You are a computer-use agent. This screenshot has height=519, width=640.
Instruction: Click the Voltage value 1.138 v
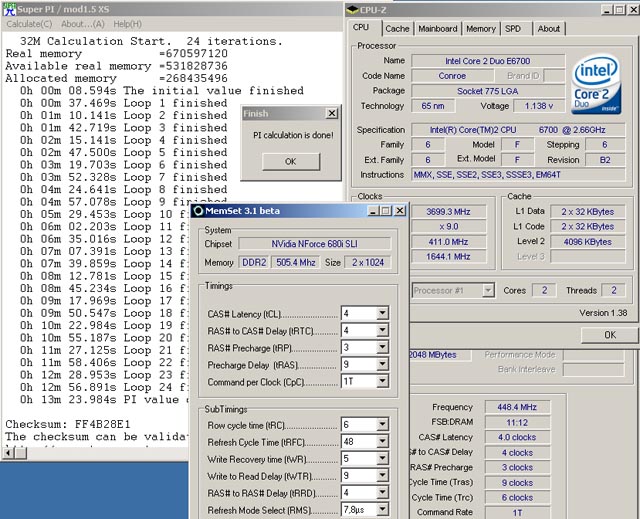[539, 106]
